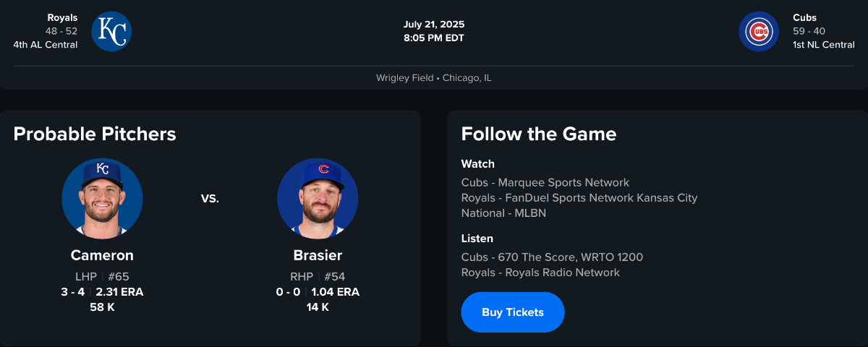The height and width of the screenshot is (347, 868).
Task: Click Royals FanDuel Sports Network listing
Action: point(579,198)
